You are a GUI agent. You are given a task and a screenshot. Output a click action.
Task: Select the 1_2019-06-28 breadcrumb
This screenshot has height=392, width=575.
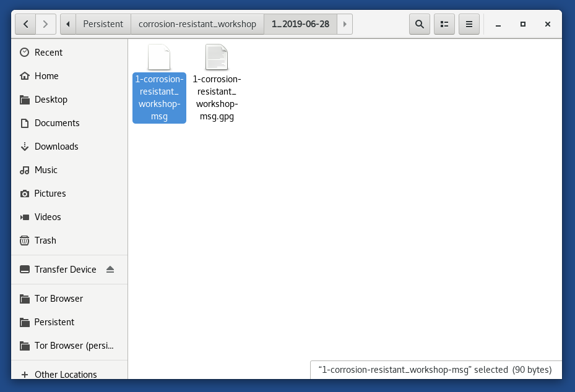coord(300,24)
